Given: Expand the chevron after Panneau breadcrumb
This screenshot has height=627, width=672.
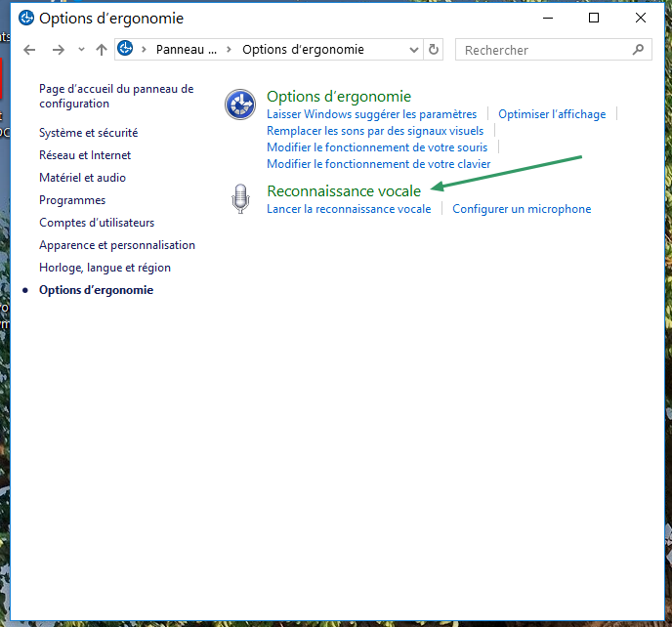Looking at the screenshot, I should click(x=229, y=50).
